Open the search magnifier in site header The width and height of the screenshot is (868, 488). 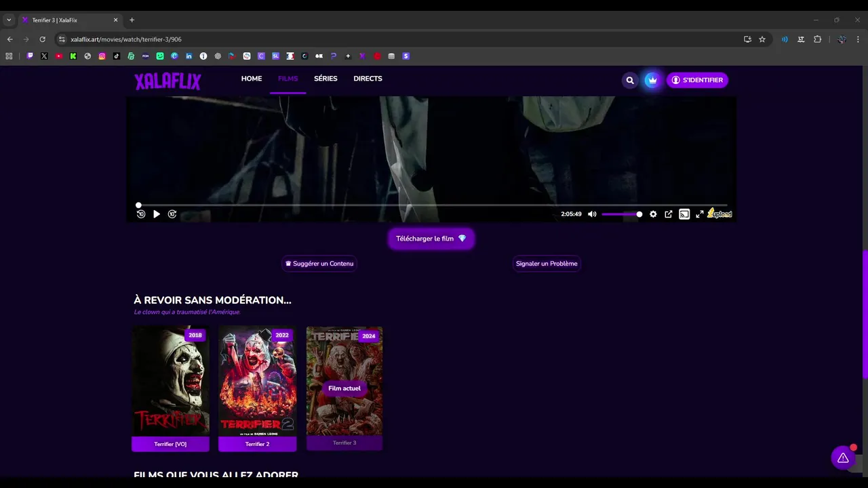tap(630, 80)
